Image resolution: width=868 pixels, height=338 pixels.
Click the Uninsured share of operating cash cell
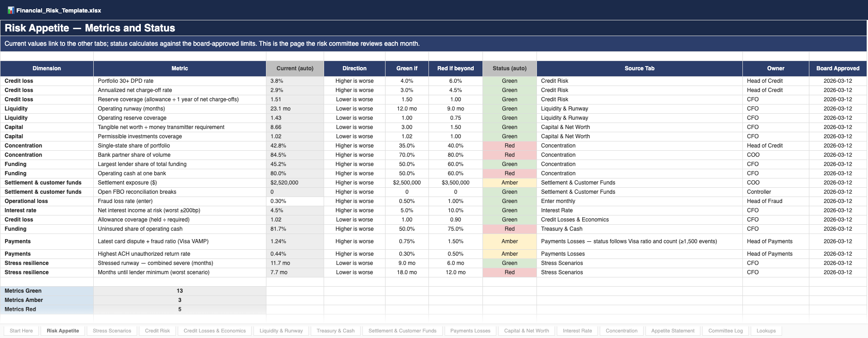tap(180, 229)
